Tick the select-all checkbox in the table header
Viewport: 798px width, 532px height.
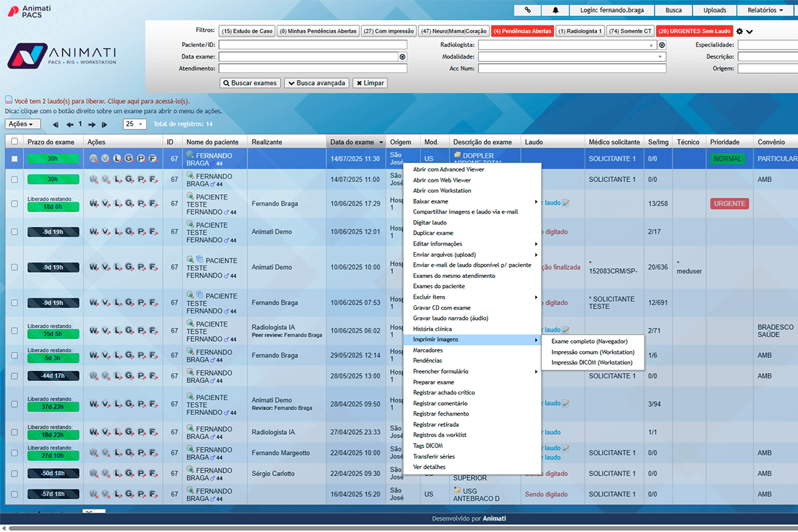(x=15, y=142)
